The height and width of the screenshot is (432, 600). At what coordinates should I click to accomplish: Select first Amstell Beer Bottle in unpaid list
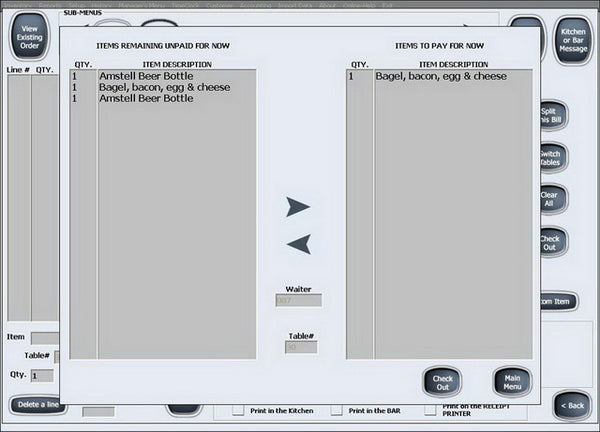point(163,76)
